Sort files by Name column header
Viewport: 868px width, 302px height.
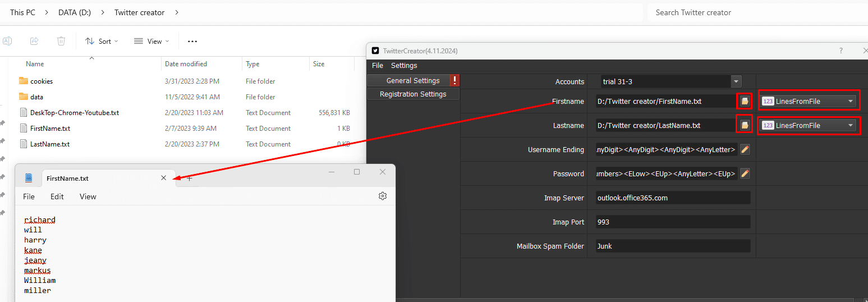pos(35,64)
